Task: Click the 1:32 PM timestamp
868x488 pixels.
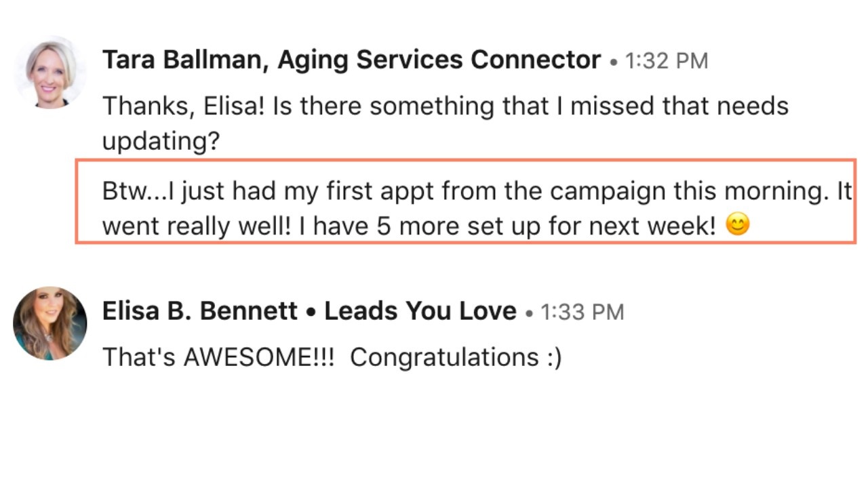Action: click(x=666, y=62)
